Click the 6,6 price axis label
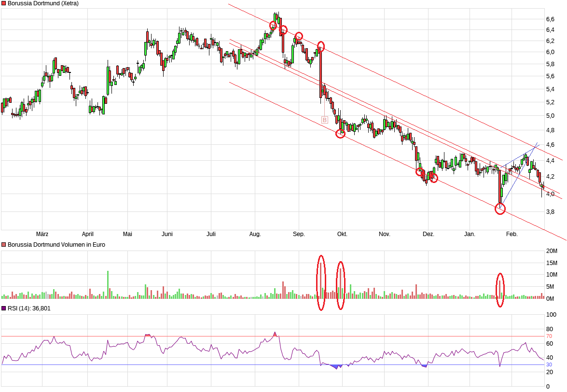 (551, 19)
